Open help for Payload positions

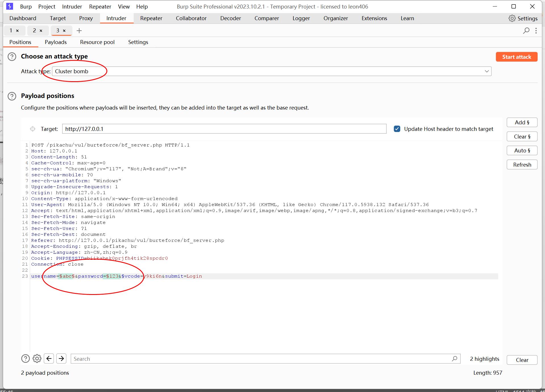(x=12, y=96)
